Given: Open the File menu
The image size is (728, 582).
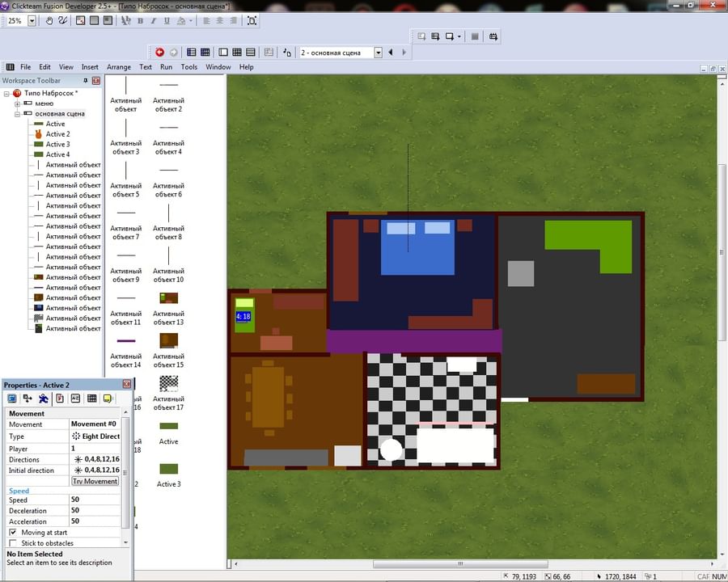Looking at the screenshot, I should 26,67.
